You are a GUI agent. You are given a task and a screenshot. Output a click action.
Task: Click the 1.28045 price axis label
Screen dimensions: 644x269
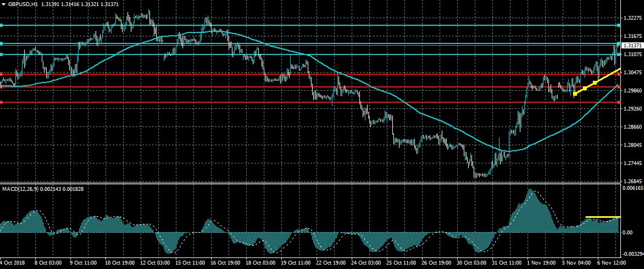point(632,145)
